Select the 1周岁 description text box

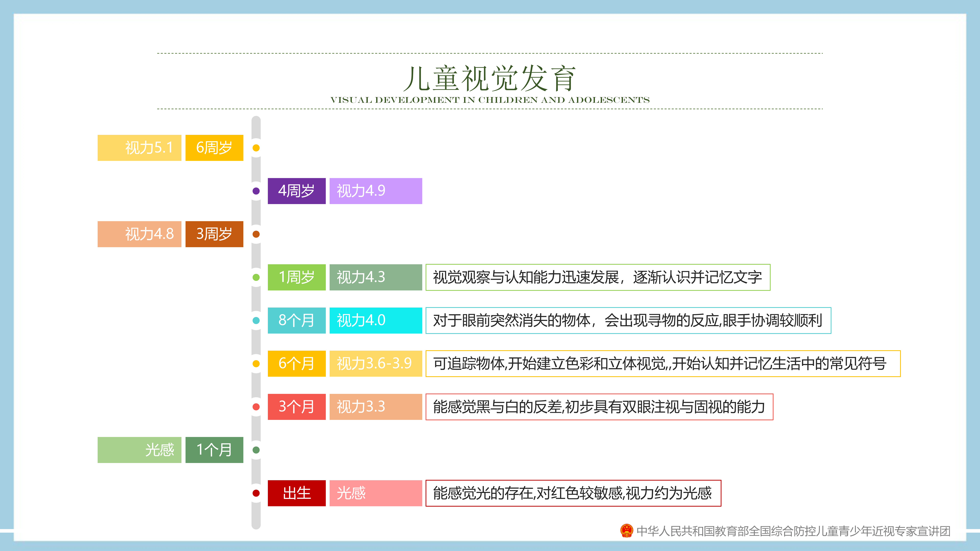598,277
